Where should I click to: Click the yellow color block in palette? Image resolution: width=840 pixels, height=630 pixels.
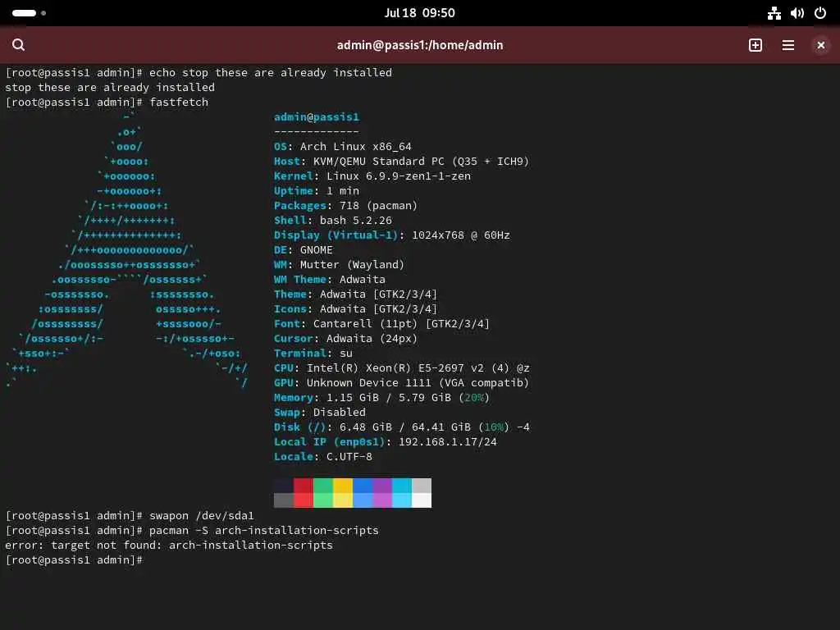[x=343, y=493]
